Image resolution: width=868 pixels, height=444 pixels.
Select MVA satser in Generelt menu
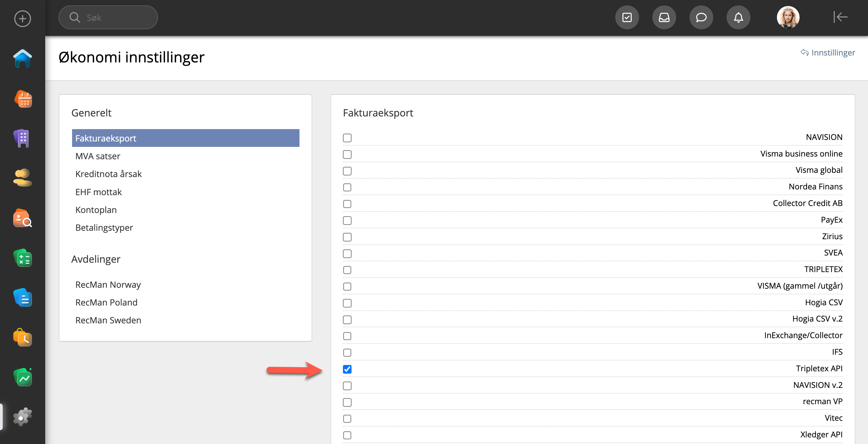[x=98, y=156]
